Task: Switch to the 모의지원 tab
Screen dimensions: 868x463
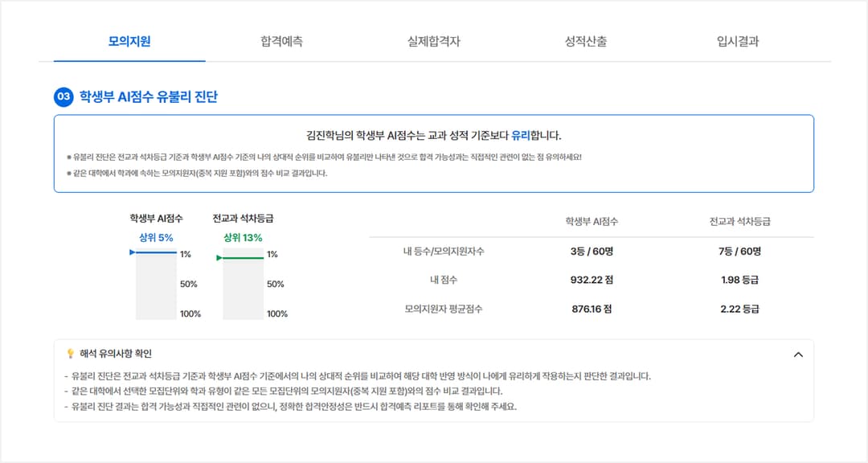Action: tap(129, 42)
